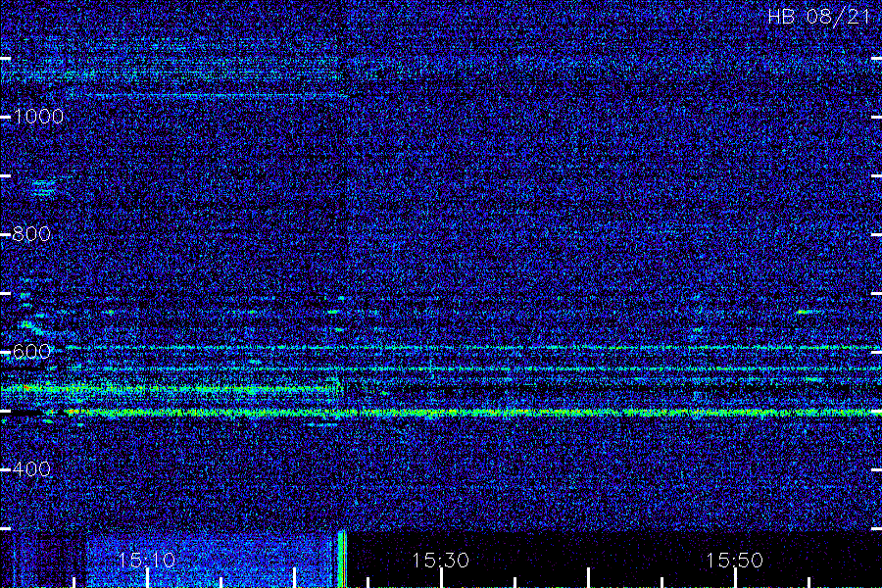Click the 400 frequency axis label
The width and height of the screenshot is (882, 588).
[31, 468]
